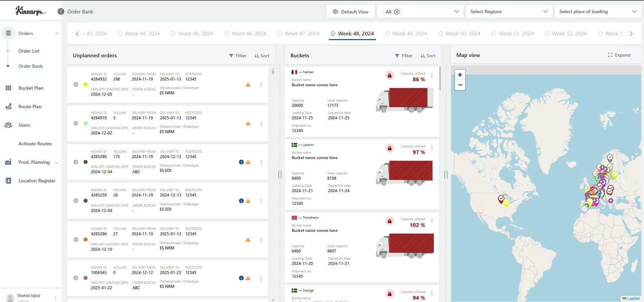This screenshot has width=644, height=302.
Task: Click the Default View button
Action: click(350, 11)
